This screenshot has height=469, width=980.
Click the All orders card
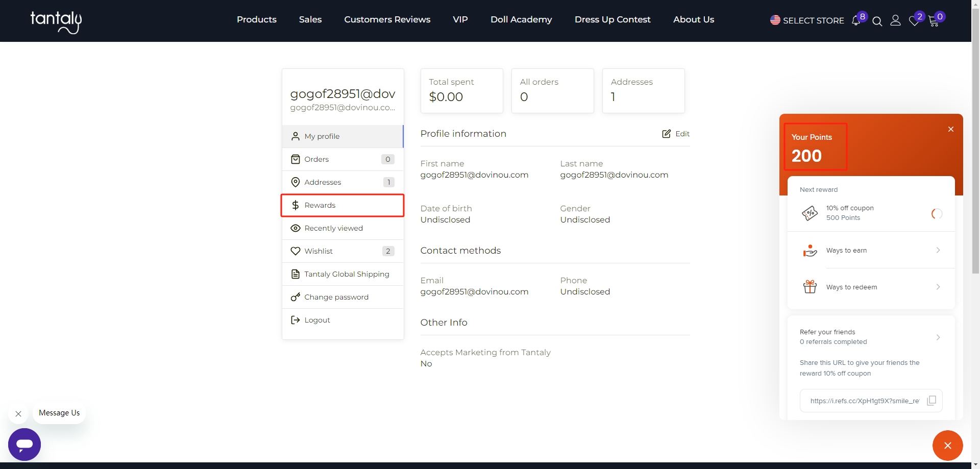coord(552,91)
